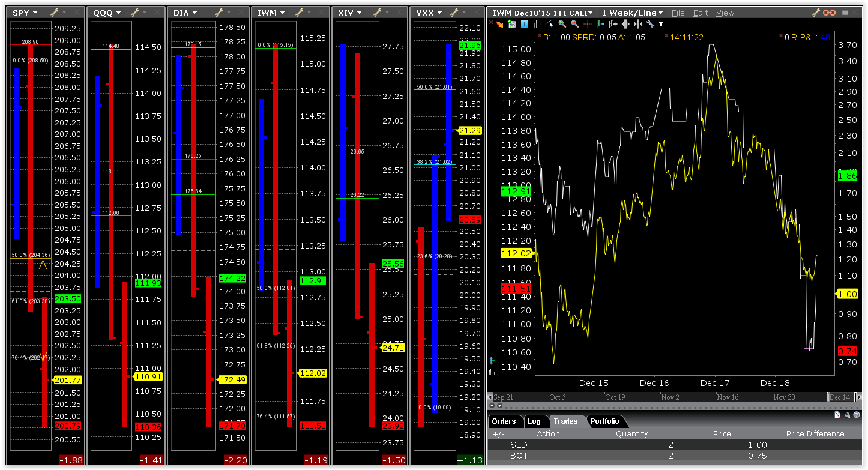Screen dimensions: 868x470
Task: Open the VXX chart wrench configuration
Action: tap(455, 13)
